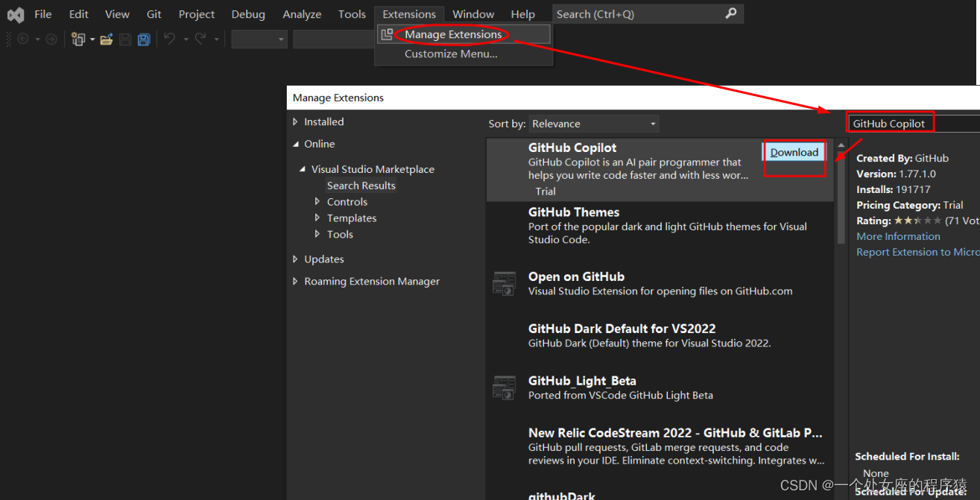Choose Customize Menu... entry
The width and height of the screenshot is (980, 500).
click(464, 54)
